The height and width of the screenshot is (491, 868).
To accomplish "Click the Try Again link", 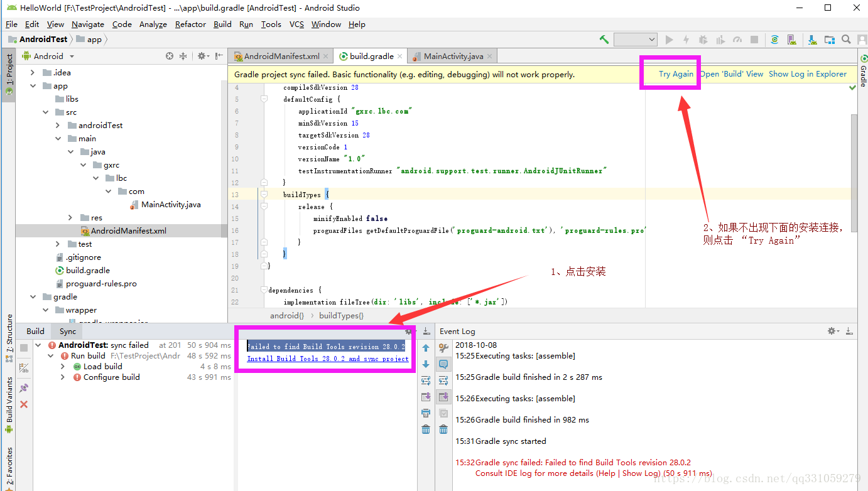I will coord(676,74).
